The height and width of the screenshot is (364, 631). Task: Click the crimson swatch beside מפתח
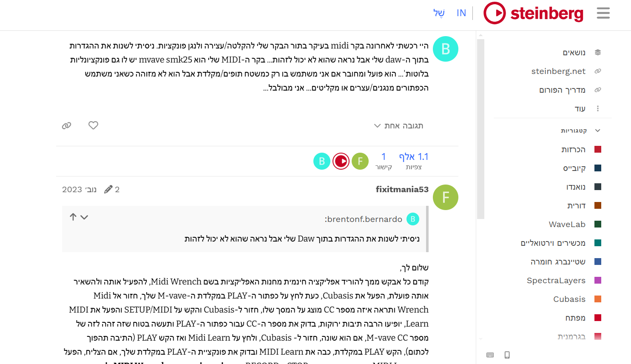pyautogui.click(x=598, y=318)
